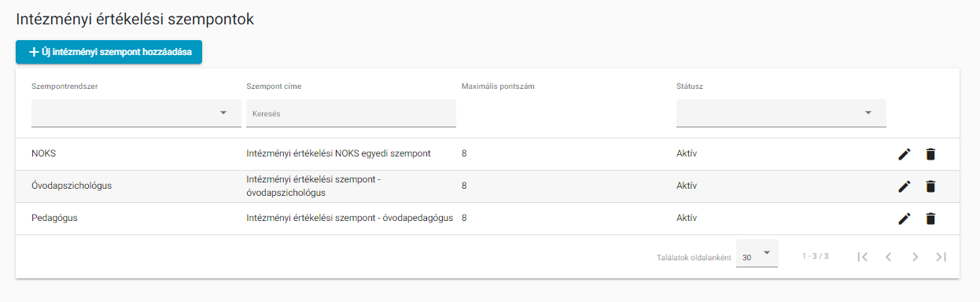
Task: Select the NOKS table row
Action: [x=488, y=154]
